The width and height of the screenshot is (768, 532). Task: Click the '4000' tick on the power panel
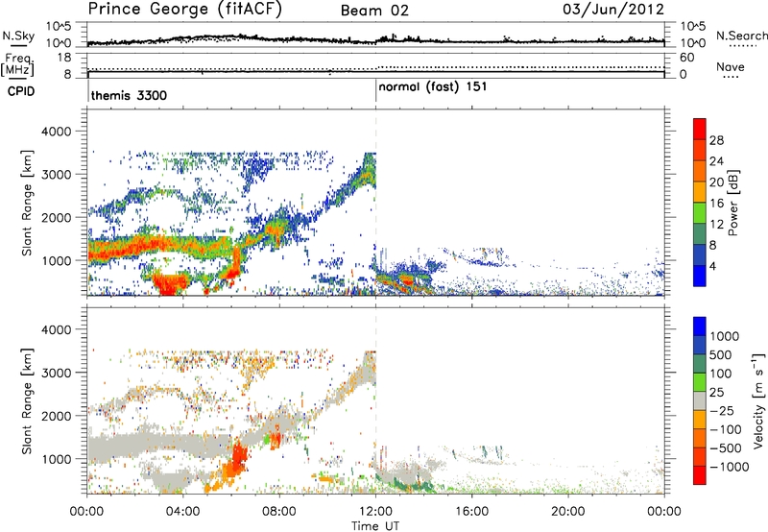click(57, 132)
